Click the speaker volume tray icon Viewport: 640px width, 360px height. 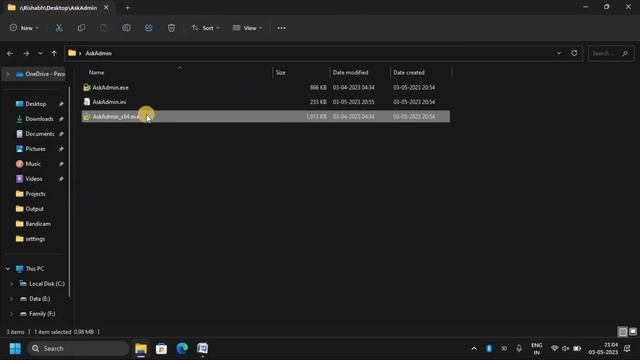pos(566,349)
